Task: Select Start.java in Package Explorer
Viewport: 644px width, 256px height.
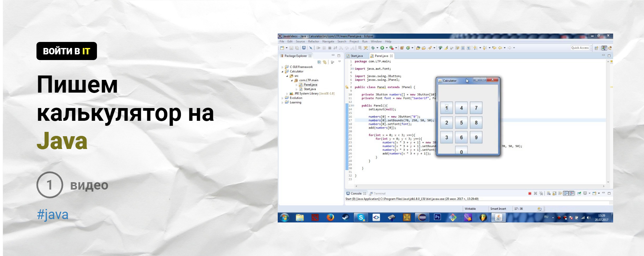Action: [308, 89]
